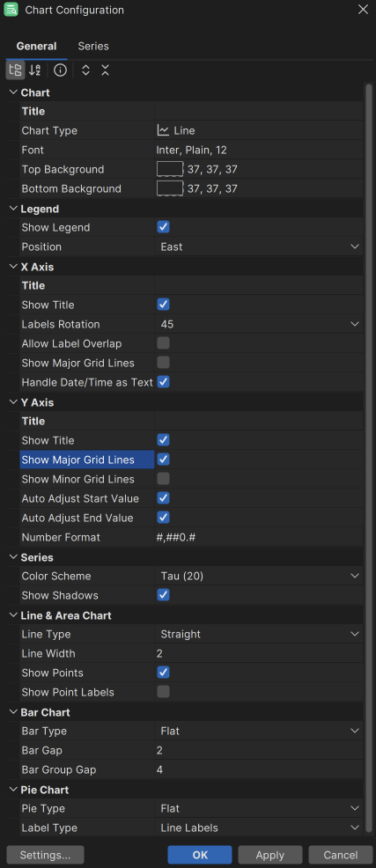Click the Cancel button
376x868 pixels.
click(x=341, y=856)
